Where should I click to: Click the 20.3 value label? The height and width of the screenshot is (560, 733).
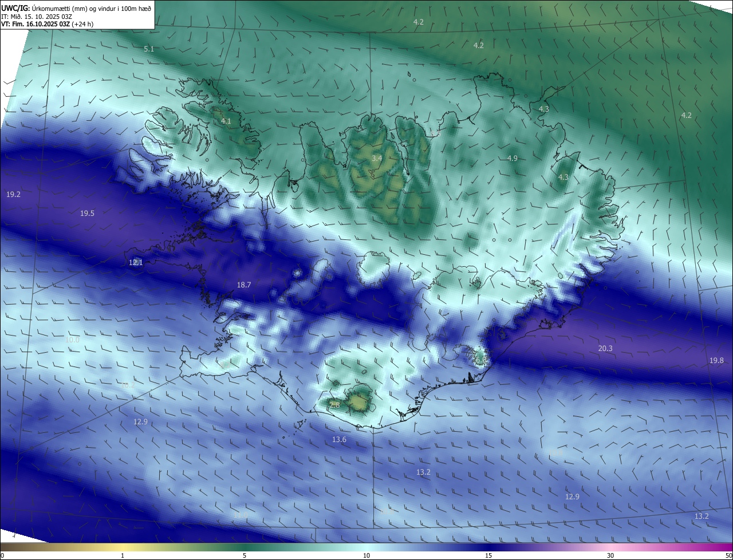coord(605,349)
